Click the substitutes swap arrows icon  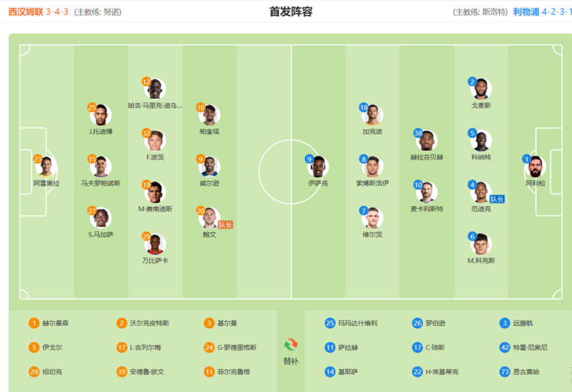pyautogui.click(x=291, y=344)
